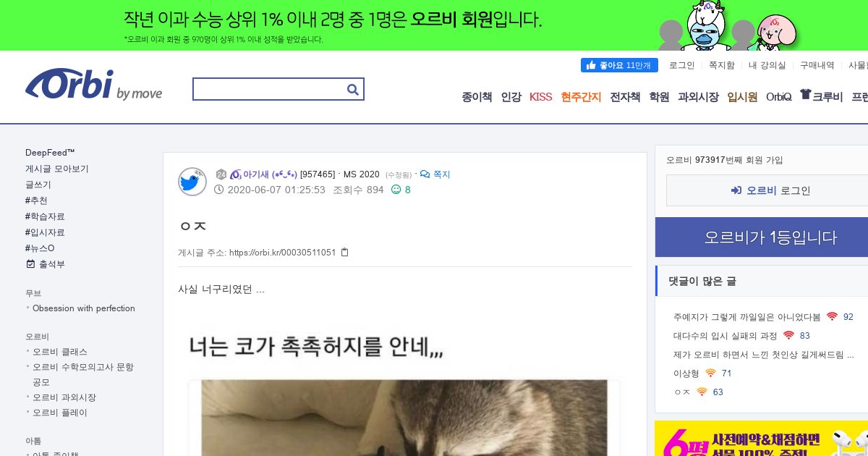868x456 pixels.
Task: Open the KISS menu item
Action: click(540, 97)
